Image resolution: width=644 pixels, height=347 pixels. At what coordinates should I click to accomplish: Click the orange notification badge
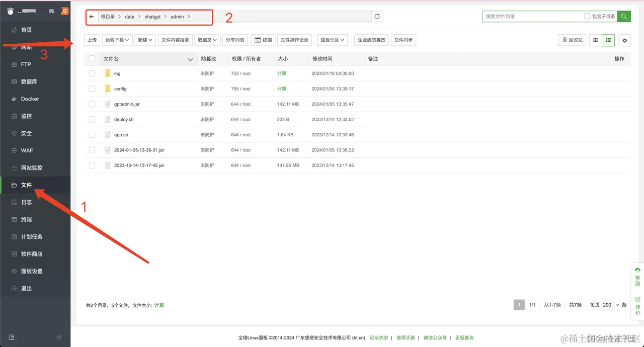pyautogui.click(x=64, y=11)
